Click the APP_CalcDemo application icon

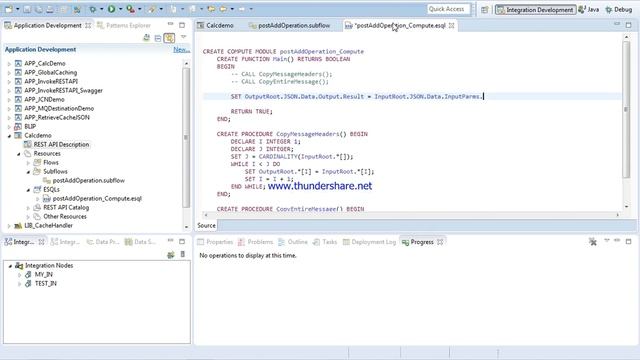tap(18, 63)
